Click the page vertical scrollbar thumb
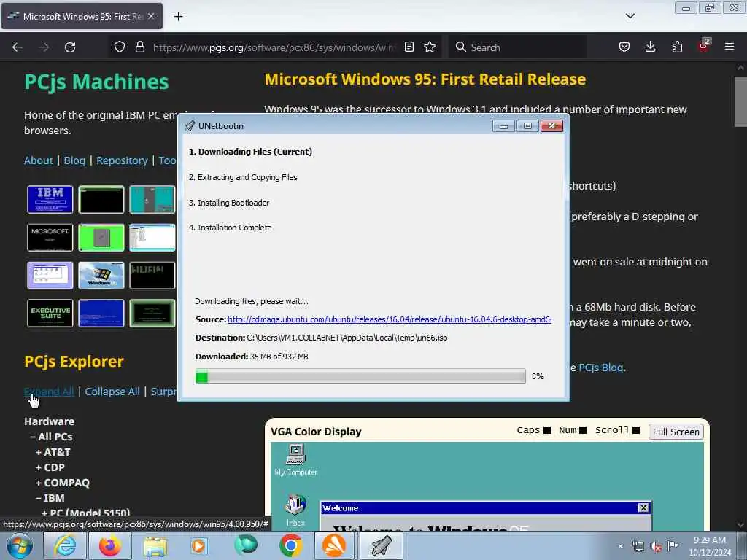The image size is (747, 560). point(740,101)
